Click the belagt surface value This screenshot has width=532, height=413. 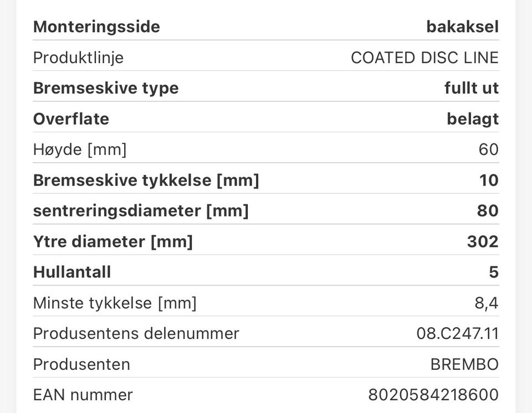click(473, 120)
